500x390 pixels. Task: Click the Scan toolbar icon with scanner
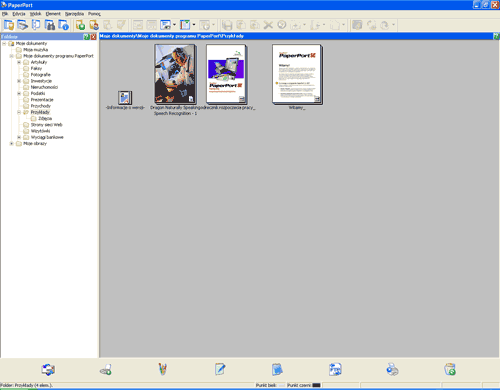click(23, 25)
